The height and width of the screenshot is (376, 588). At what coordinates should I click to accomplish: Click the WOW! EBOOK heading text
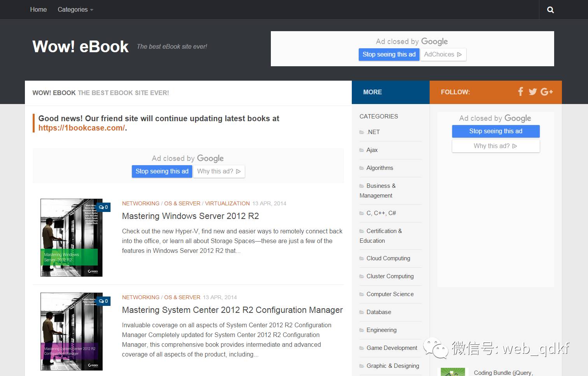click(54, 93)
